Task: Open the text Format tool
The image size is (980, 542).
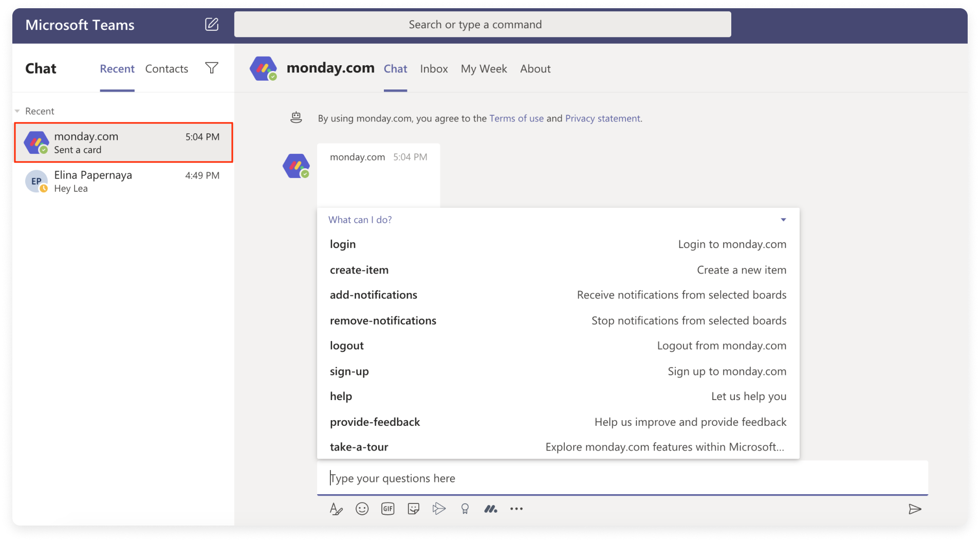Action: click(336, 509)
